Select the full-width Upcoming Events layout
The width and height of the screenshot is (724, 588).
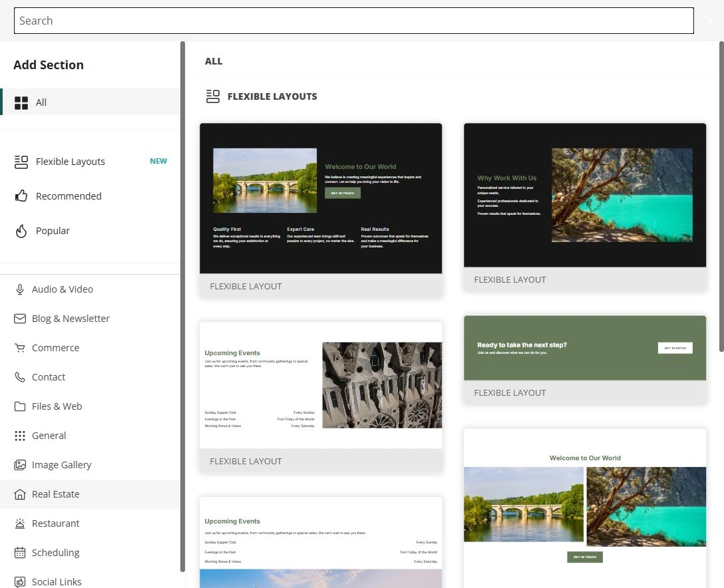click(x=321, y=542)
